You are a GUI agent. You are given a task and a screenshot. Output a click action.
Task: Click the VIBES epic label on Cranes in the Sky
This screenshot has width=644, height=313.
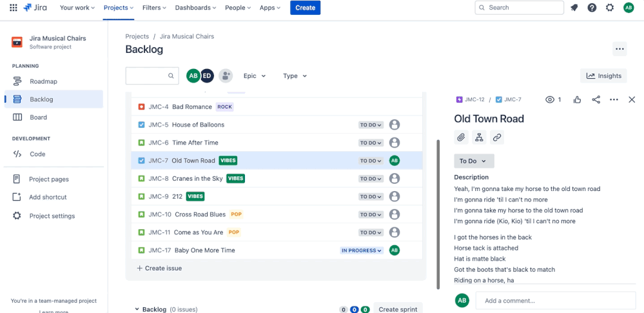click(x=236, y=179)
